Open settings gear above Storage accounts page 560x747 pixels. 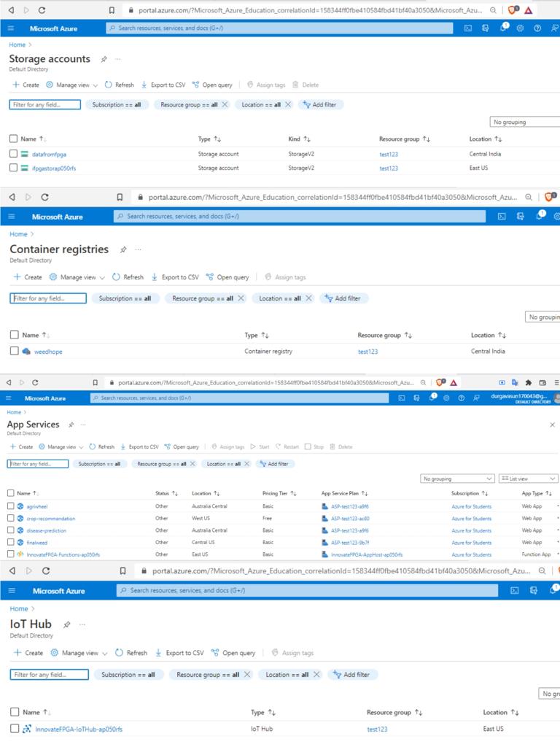pyautogui.click(x=520, y=28)
